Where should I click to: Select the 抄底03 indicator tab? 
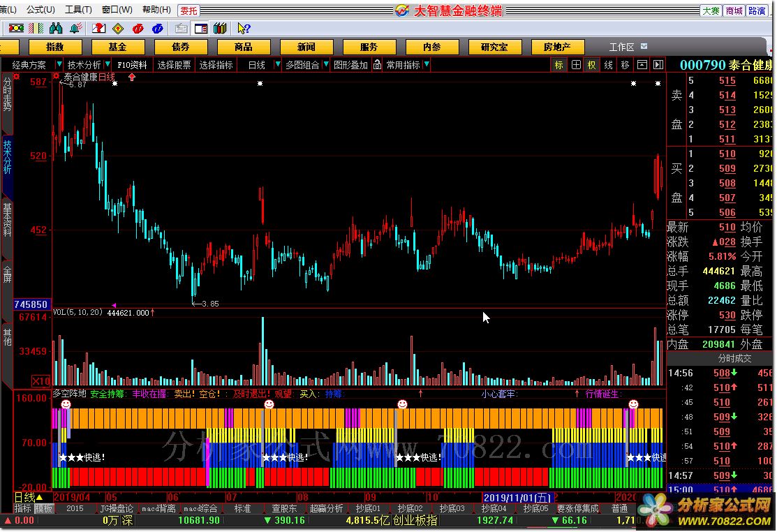[452, 508]
